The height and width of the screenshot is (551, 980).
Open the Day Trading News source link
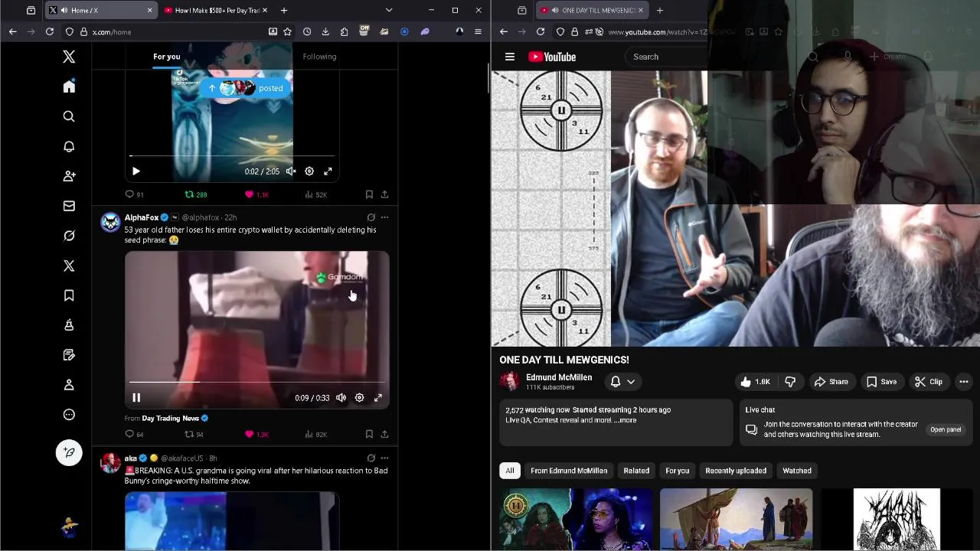coord(170,419)
